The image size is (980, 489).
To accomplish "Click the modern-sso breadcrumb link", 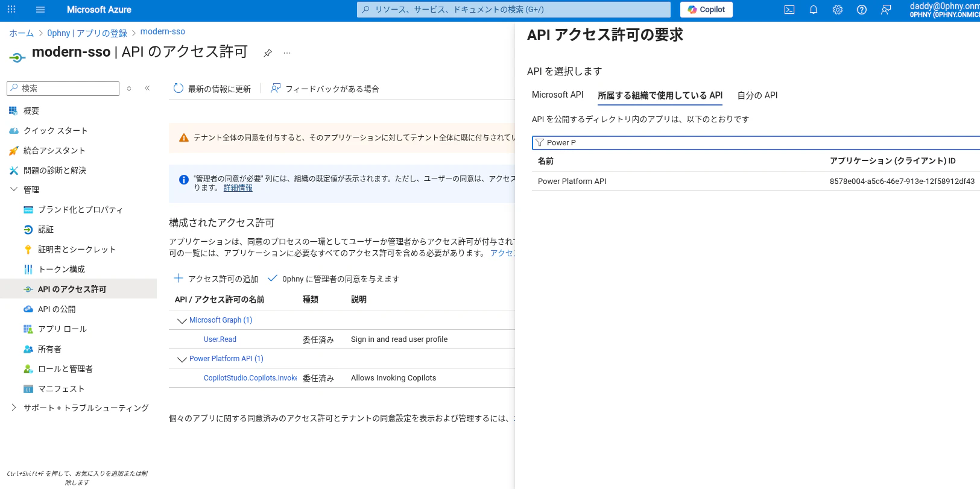I will coord(163,31).
